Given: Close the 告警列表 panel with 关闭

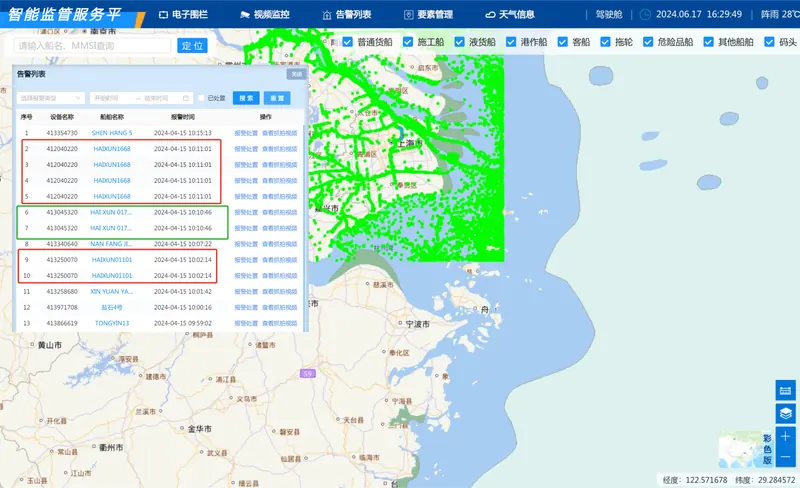Looking at the screenshot, I should [x=296, y=74].
